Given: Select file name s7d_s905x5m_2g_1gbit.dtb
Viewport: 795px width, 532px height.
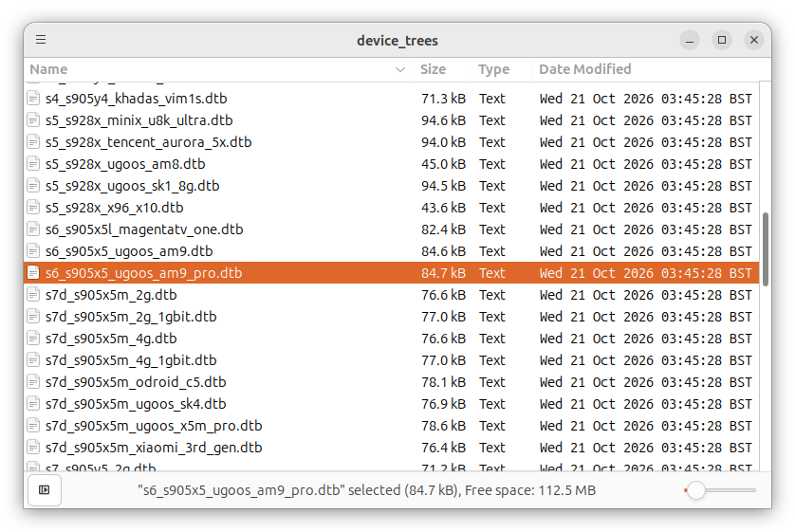Looking at the screenshot, I should coord(131,316).
